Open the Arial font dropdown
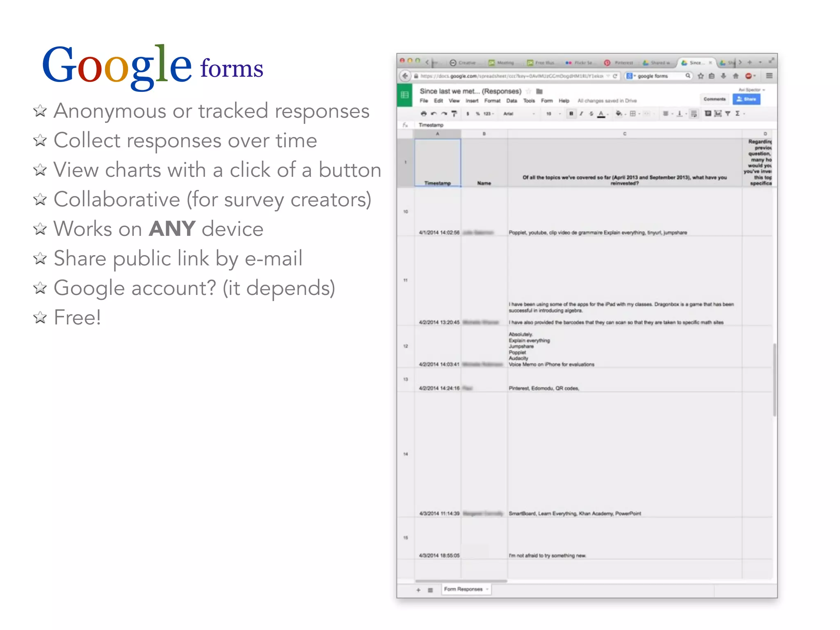 519,114
